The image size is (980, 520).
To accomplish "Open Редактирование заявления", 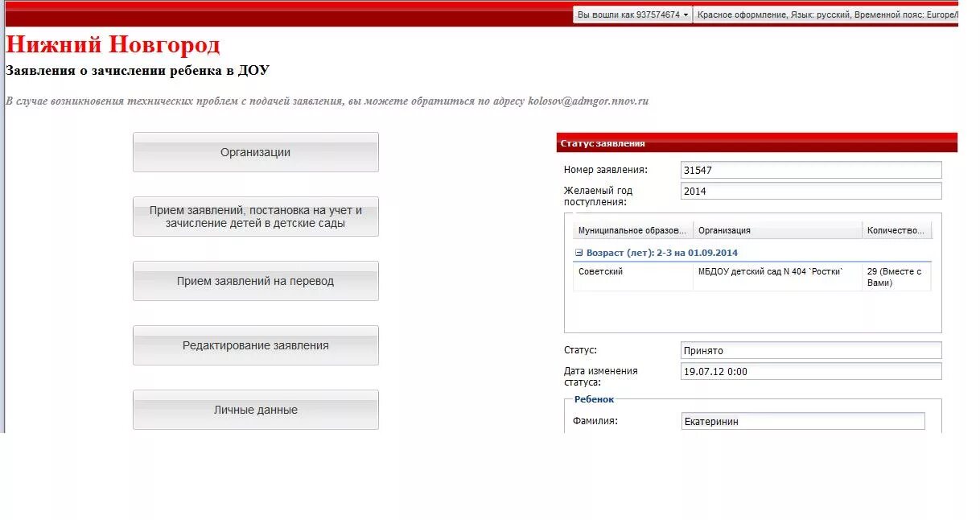I will [x=255, y=345].
